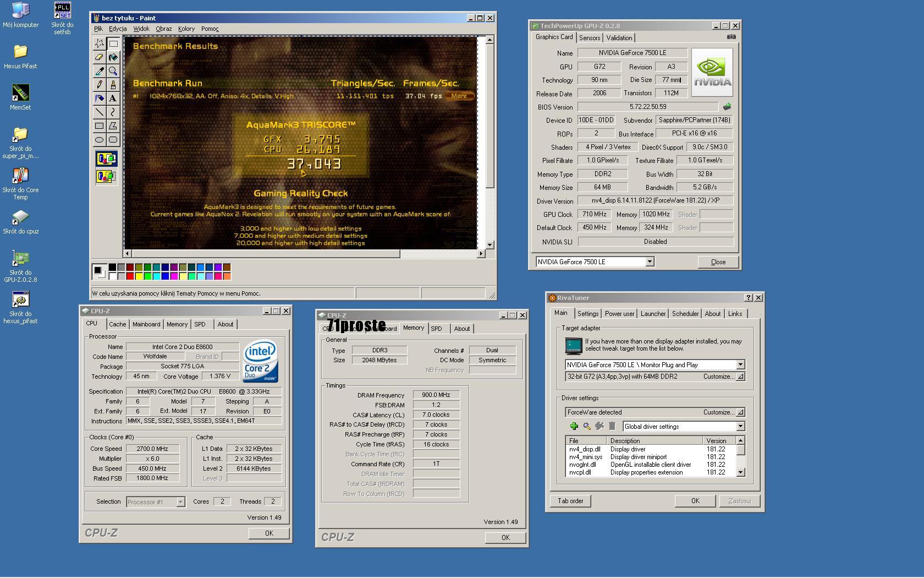This screenshot has width=924, height=578.
Task: Click OK in the RivaTuner window
Action: pyautogui.click(x=695, y=501)
